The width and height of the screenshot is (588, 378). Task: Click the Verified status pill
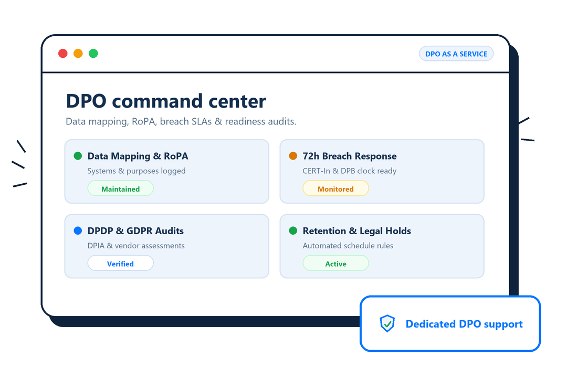(x=120, y=263)
